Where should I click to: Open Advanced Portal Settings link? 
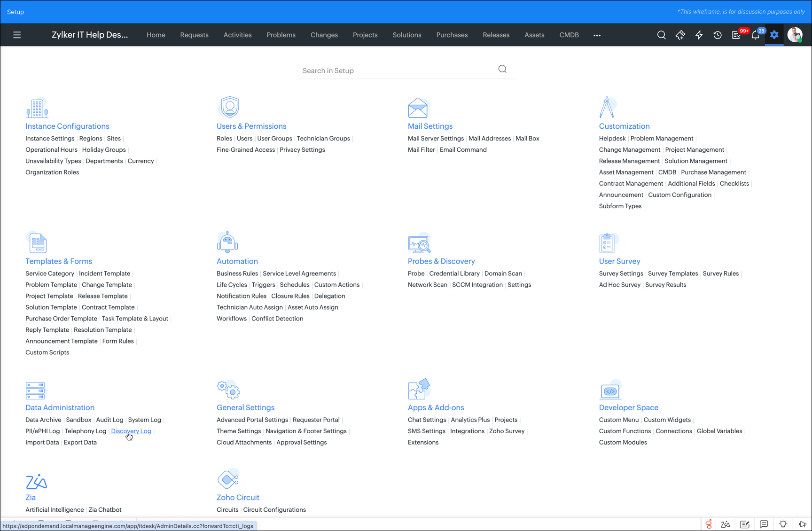coord(252,420)
